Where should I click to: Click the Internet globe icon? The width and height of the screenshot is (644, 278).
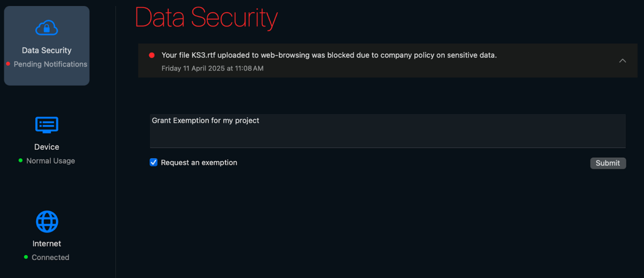pos(47,222)
